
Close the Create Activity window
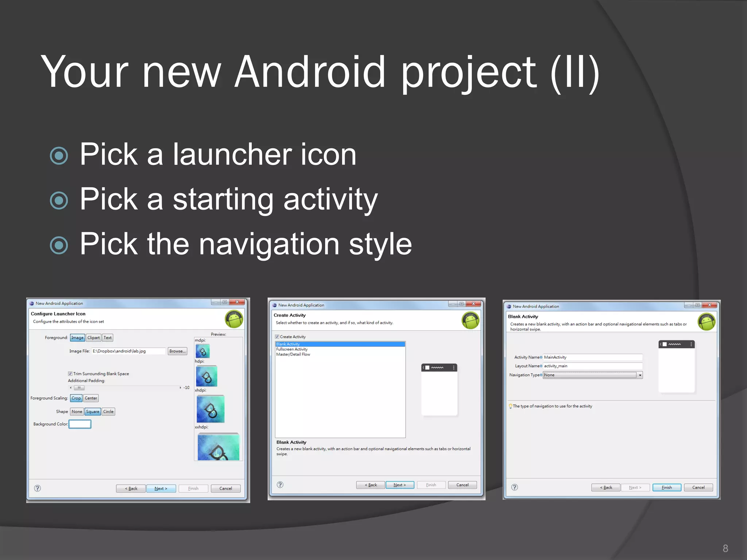473,304
